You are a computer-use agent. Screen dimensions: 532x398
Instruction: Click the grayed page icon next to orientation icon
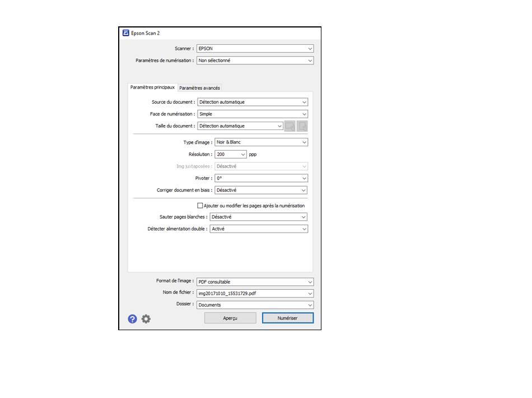[x=302, y=126]
